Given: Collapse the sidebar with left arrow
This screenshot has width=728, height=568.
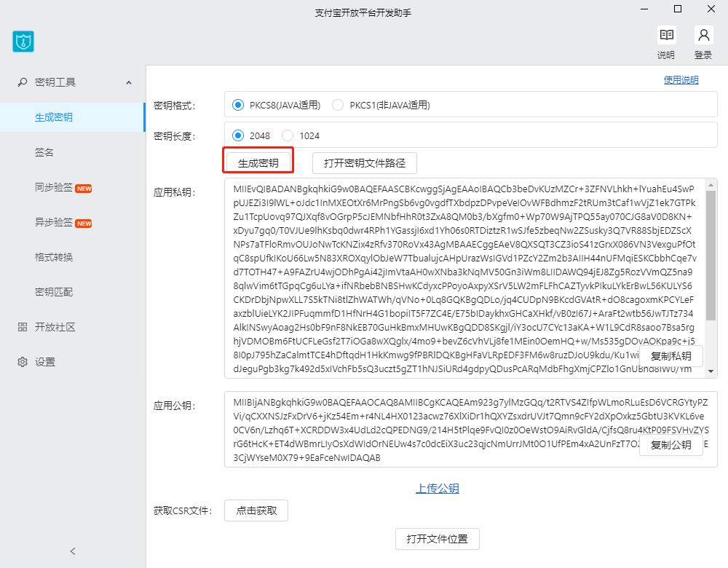Looking at the screenshot, I should pyautogui.click(x=72, y=551).
